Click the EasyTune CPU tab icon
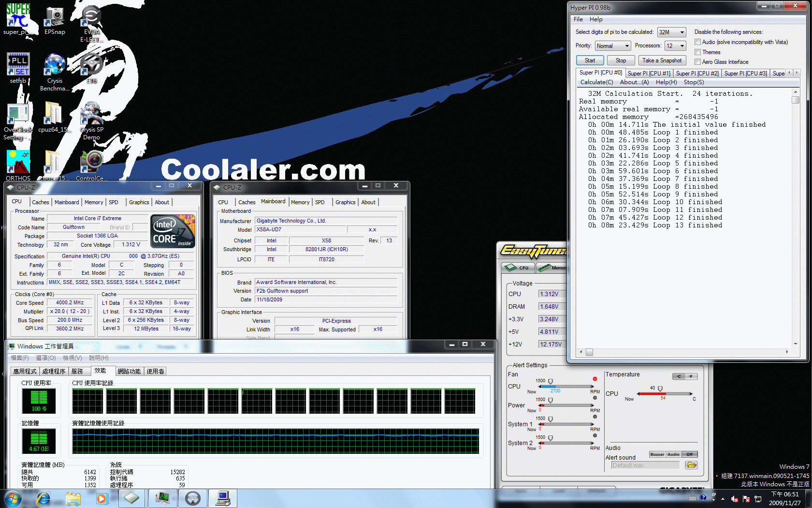 (x=517, y=267)
